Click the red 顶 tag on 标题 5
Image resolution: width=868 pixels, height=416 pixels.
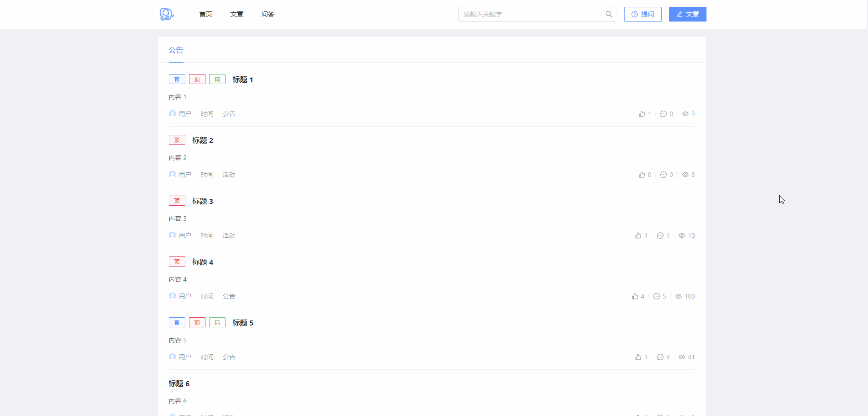pyautogui.click(x=197, y=322)
